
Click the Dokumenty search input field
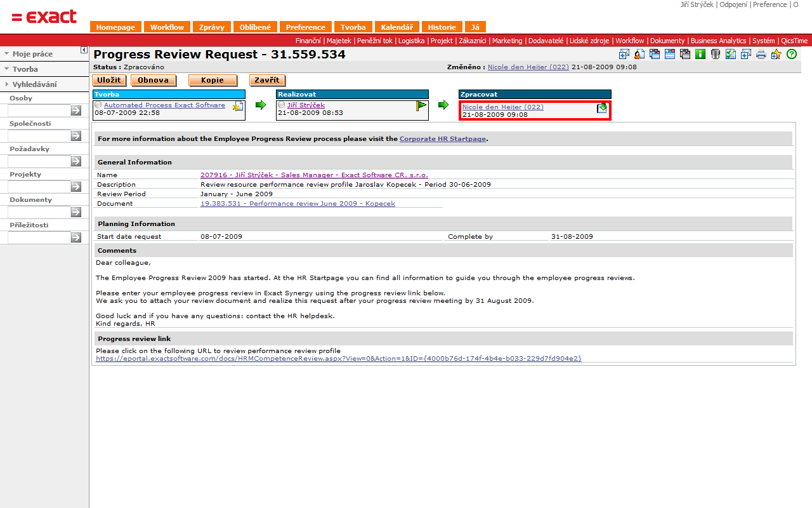[x=39, y=212]
